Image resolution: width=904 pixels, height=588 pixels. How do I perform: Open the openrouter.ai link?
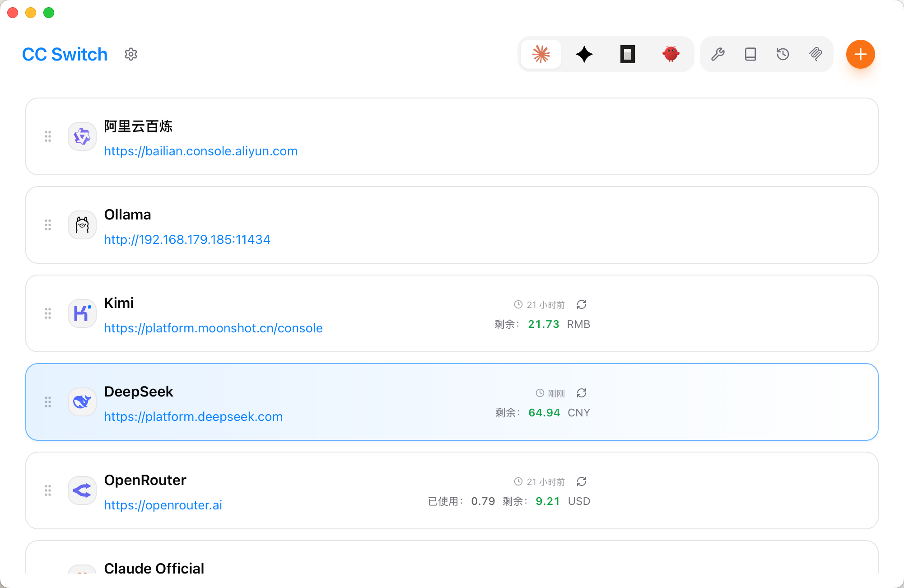pyautogui.click(x=163, y=505)
